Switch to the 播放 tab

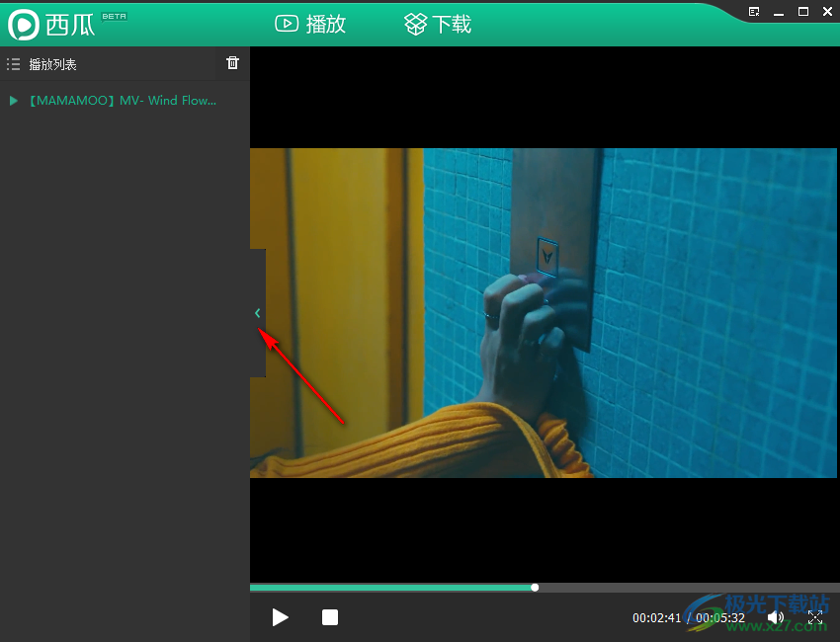click(x=310, y=24)
